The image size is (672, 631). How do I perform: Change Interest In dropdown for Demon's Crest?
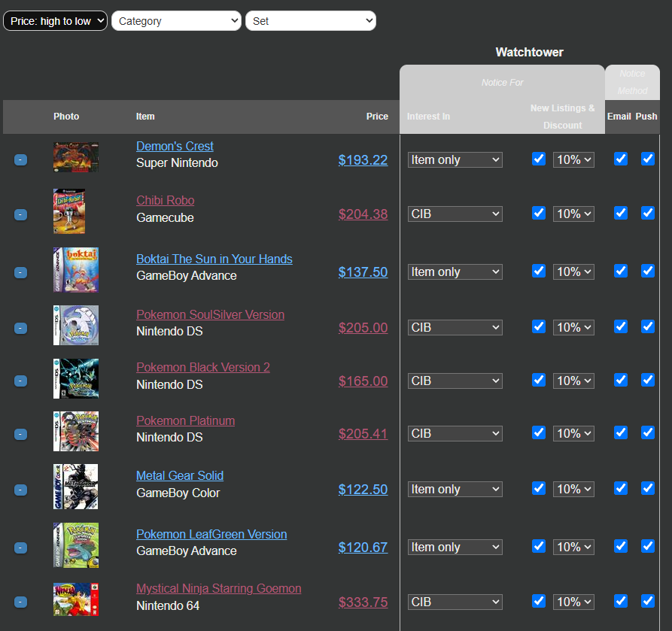(455, 159)
